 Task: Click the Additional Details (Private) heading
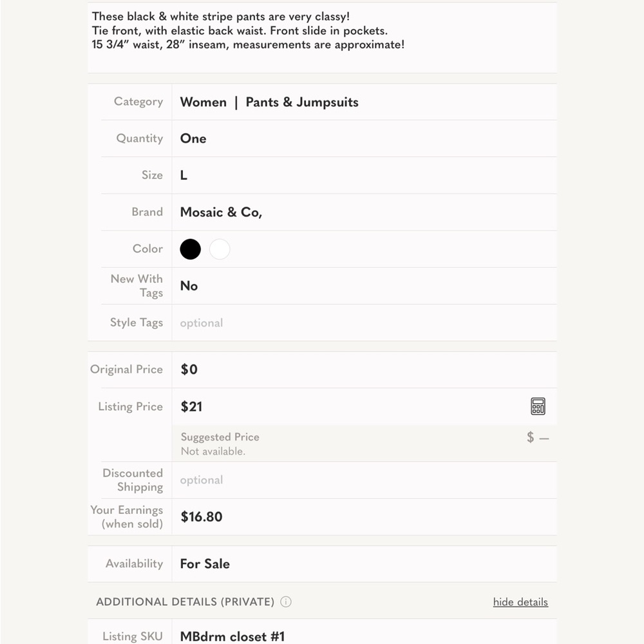185,601
